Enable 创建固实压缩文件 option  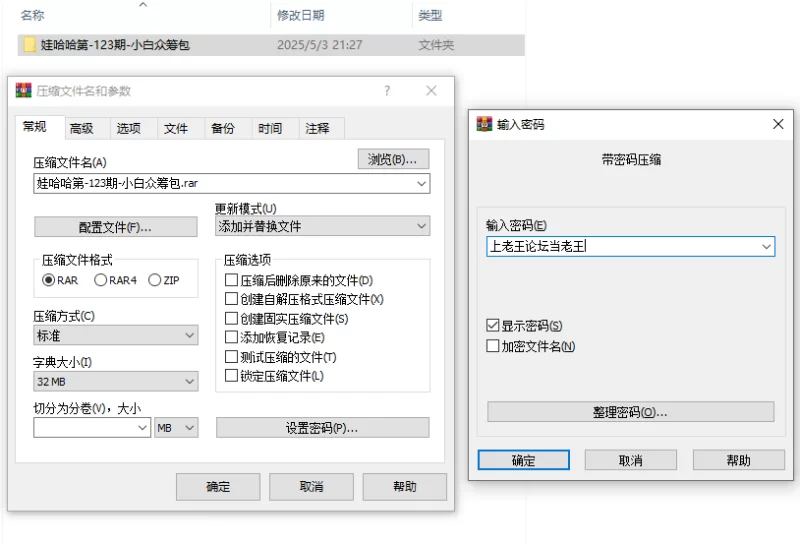click(x=231, y=318)
